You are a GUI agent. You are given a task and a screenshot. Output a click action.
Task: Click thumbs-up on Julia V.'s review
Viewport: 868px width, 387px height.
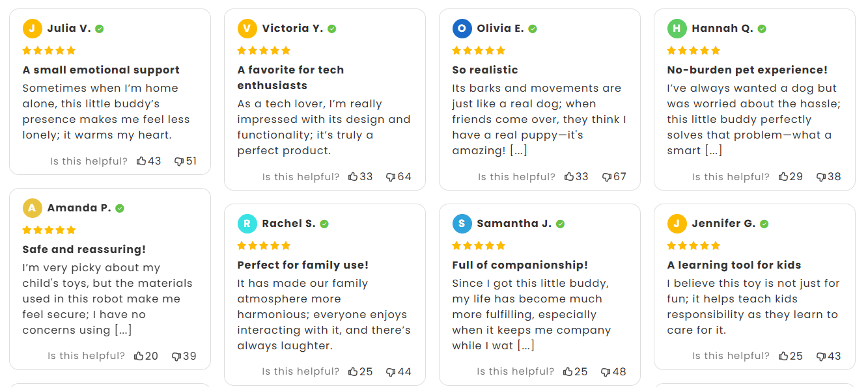(x=141, y=161)
